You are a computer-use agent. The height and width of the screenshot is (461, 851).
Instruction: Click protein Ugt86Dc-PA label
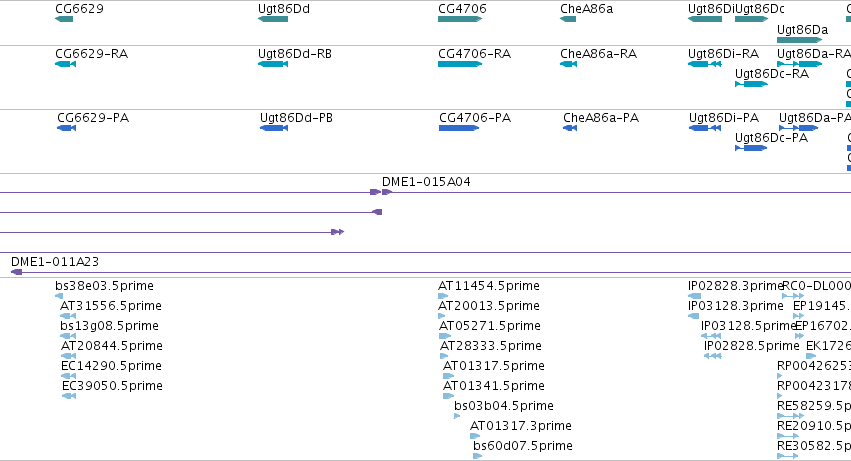pos(771,138)
